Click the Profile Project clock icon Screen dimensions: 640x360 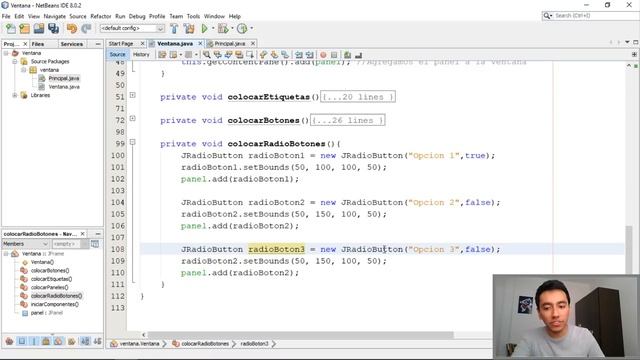point(242,29)
